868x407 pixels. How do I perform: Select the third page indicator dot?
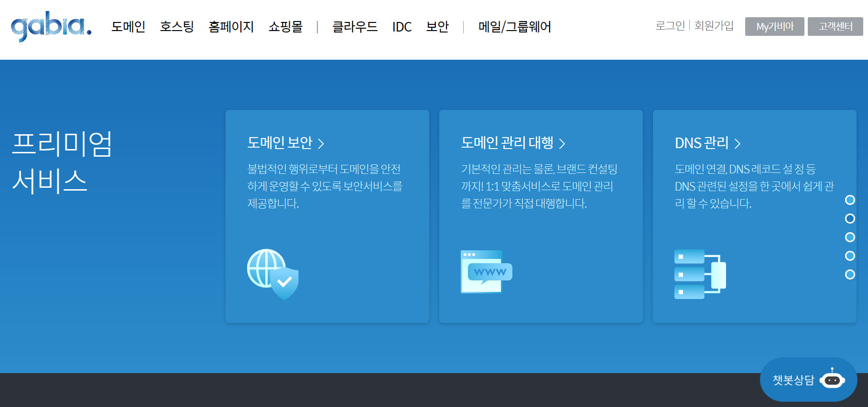coord(850,237)
